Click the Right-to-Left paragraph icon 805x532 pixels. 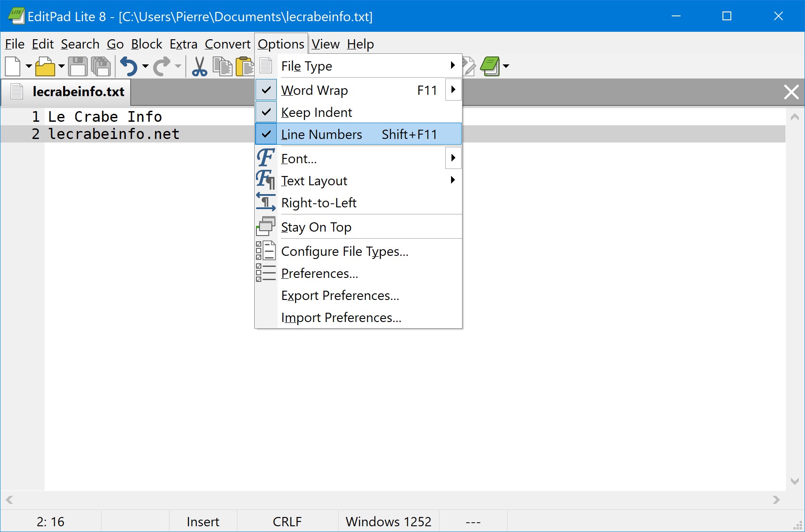(x=266, y=202)
